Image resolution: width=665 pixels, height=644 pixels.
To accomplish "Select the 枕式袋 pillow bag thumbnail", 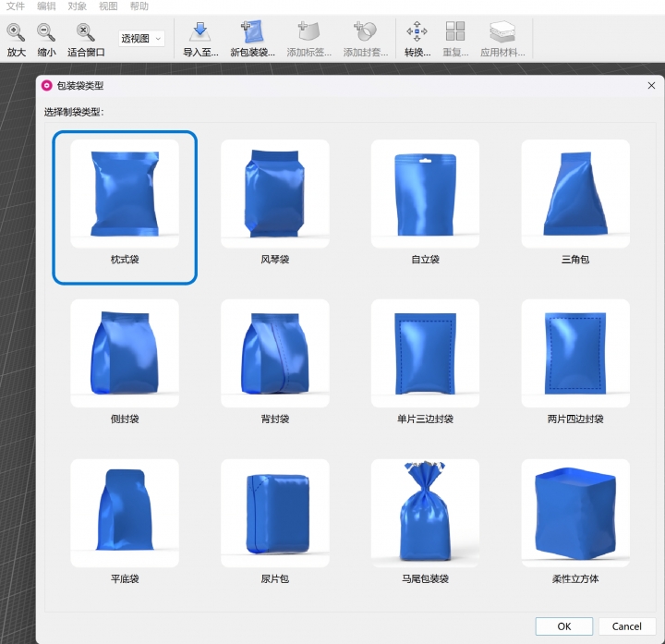I will [125, 194].
